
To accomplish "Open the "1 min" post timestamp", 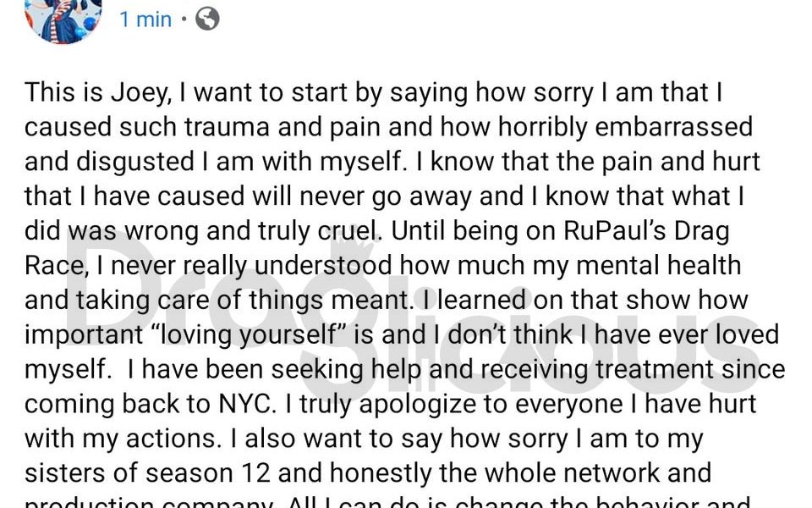I will tap(145, 19).
